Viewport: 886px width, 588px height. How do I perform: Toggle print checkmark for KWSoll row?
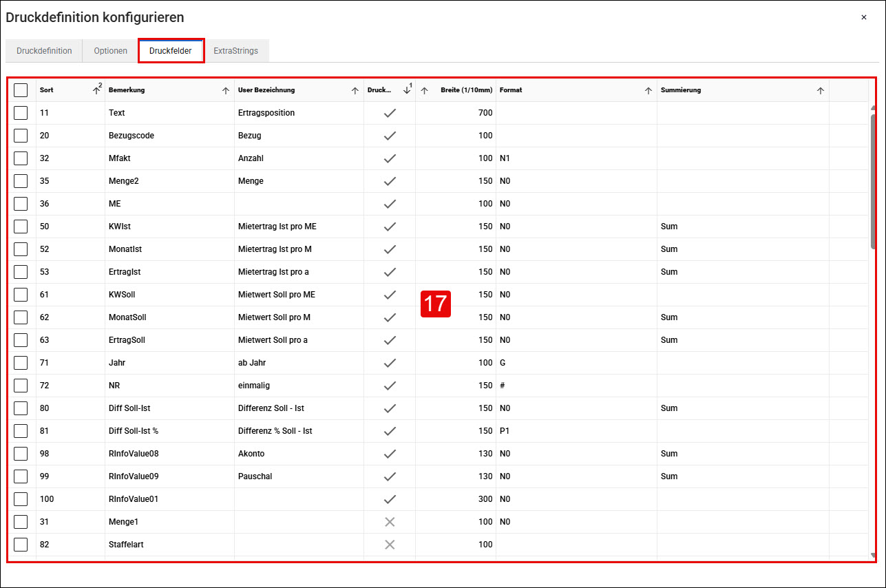point(390,295)
